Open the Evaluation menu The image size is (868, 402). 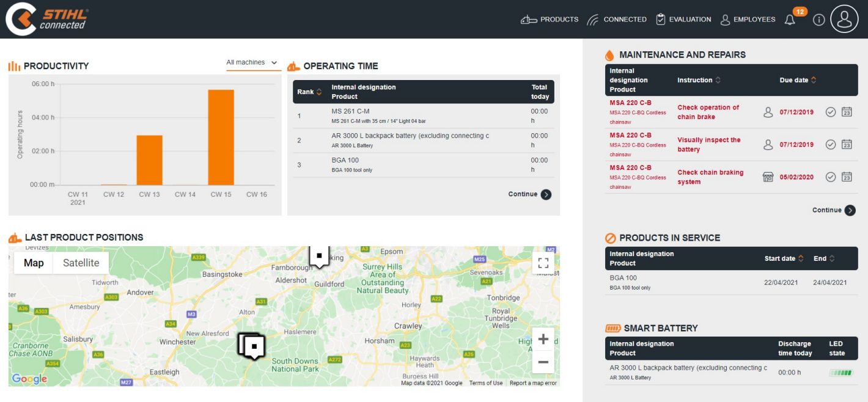[x=683, y=20]
